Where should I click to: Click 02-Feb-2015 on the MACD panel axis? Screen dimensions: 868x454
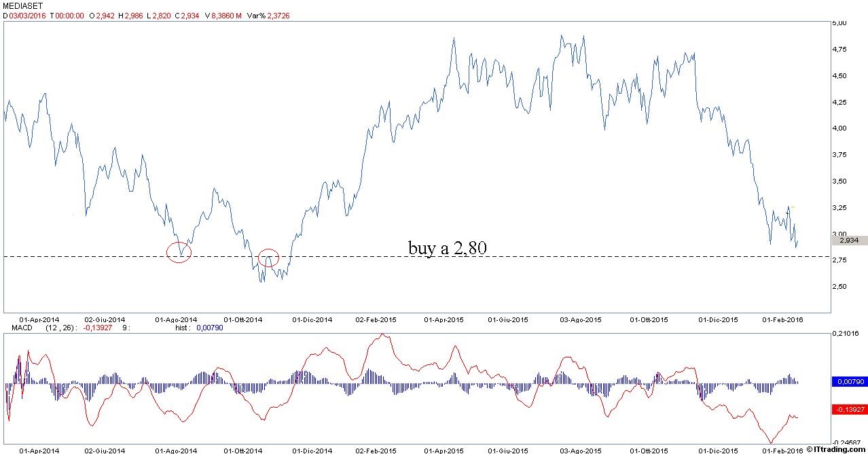(376, 450)
